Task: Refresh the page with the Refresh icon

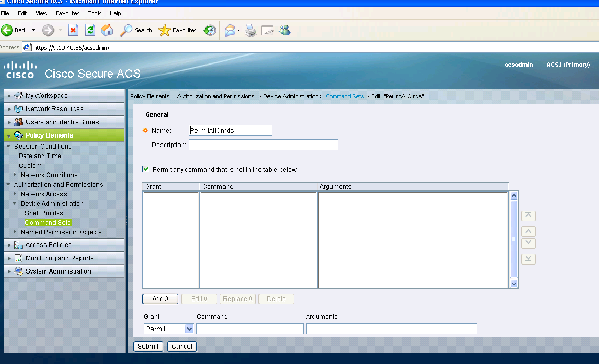Action: click(x=90, y=30)
